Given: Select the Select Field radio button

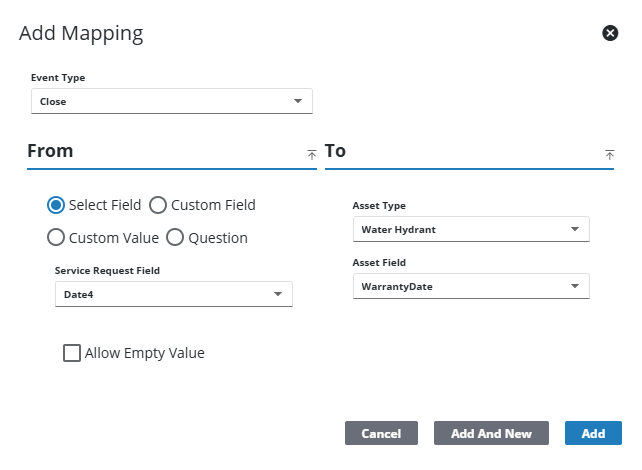Looking at the screenshot, I should 57,205.
